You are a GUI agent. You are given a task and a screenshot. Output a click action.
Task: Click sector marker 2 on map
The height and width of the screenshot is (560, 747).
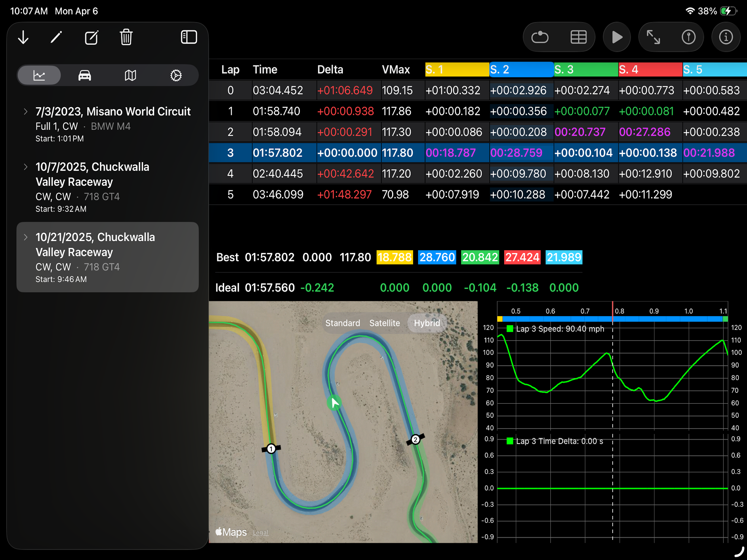(415, 440)
